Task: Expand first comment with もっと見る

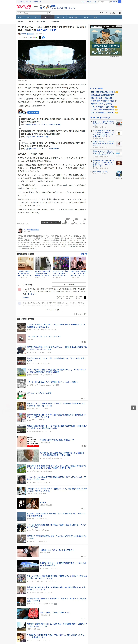Action: pyautogui.click(x=32, y=294)
